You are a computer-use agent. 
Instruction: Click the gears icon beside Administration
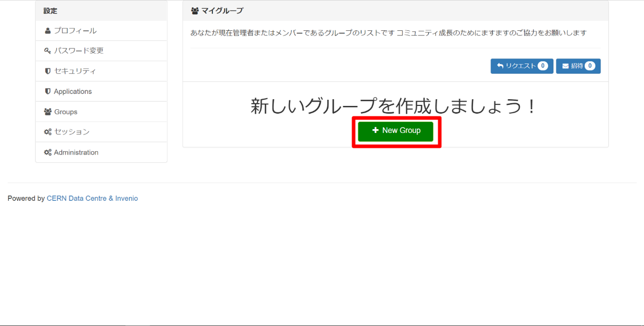pos(48,153)
